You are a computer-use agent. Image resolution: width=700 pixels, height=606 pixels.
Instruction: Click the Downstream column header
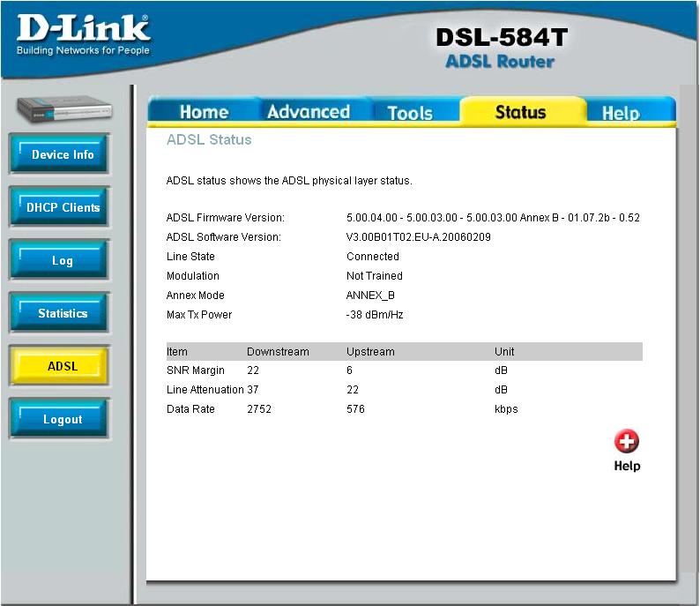278,351
